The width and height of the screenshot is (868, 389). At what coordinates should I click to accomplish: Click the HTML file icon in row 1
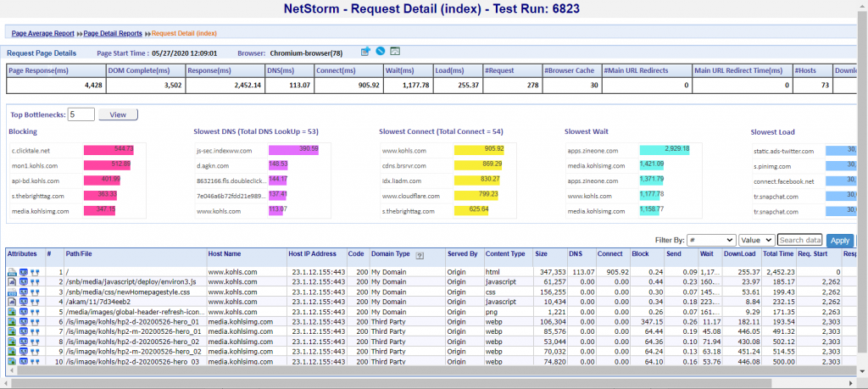pyautogui.click(x=12, y=272)
